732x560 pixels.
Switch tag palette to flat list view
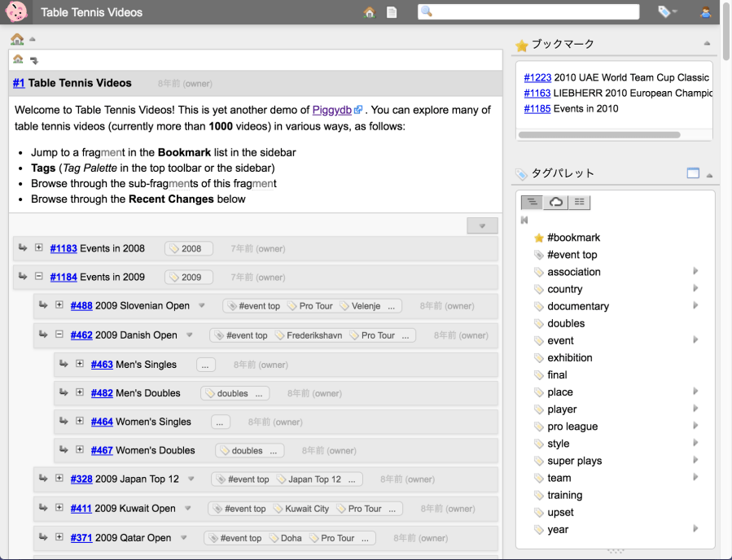tap(579, 203)
